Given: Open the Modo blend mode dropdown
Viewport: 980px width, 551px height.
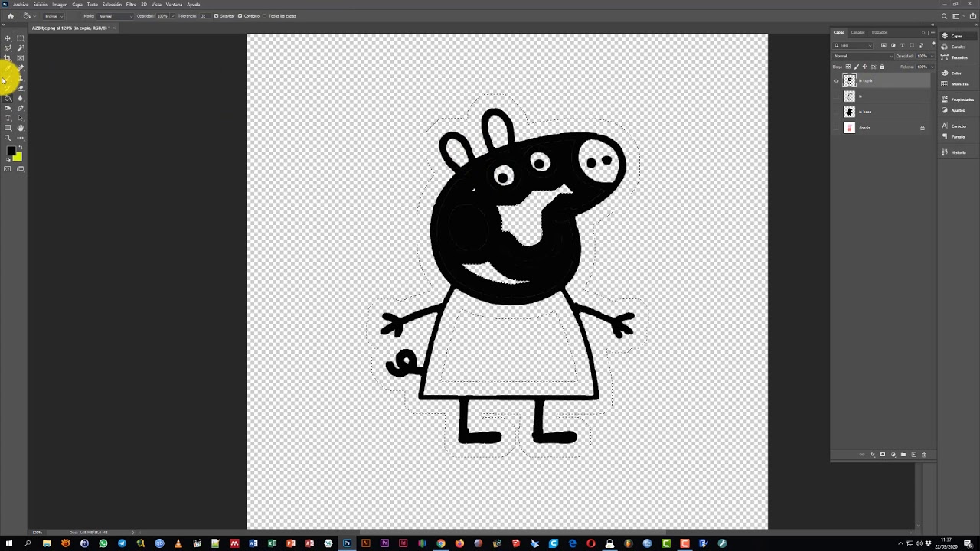Looking at the screenshot, I should (x=115, y=16).
